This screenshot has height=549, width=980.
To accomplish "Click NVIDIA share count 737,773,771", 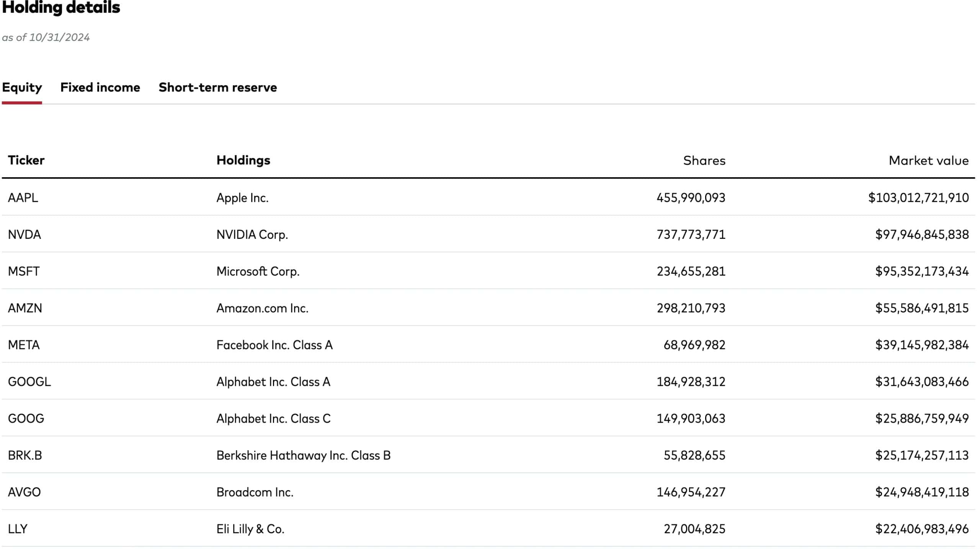I will click(x=691, y=234).
